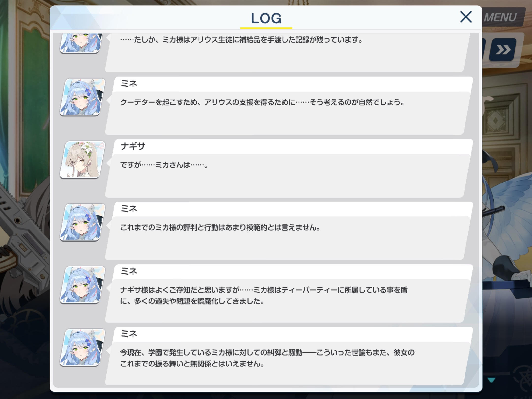
Task: Select the ナギサ様はよくご存知 dialogue entry
Action: 289,294
